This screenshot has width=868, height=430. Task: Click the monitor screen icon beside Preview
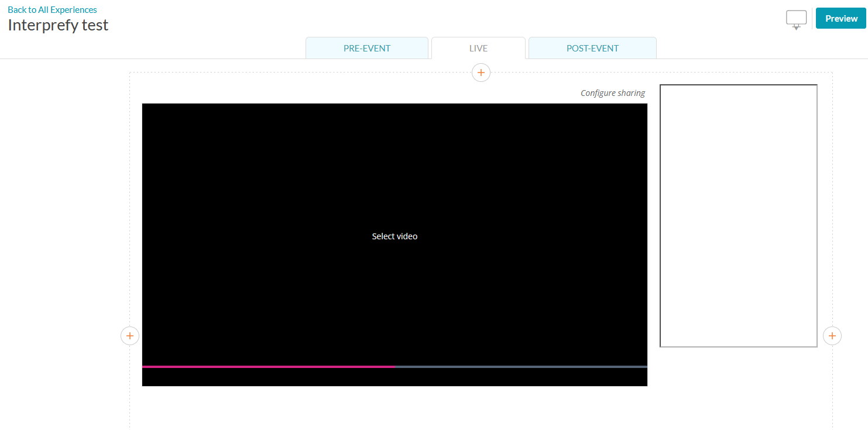point(796,18)
